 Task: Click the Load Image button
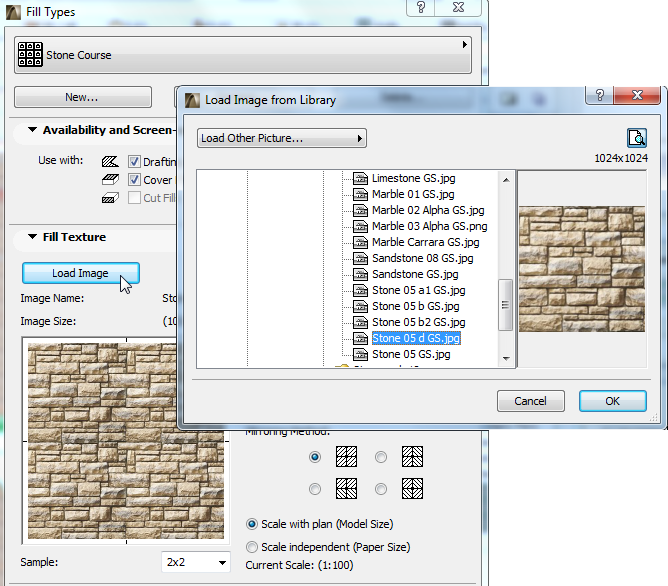(81, 273)
